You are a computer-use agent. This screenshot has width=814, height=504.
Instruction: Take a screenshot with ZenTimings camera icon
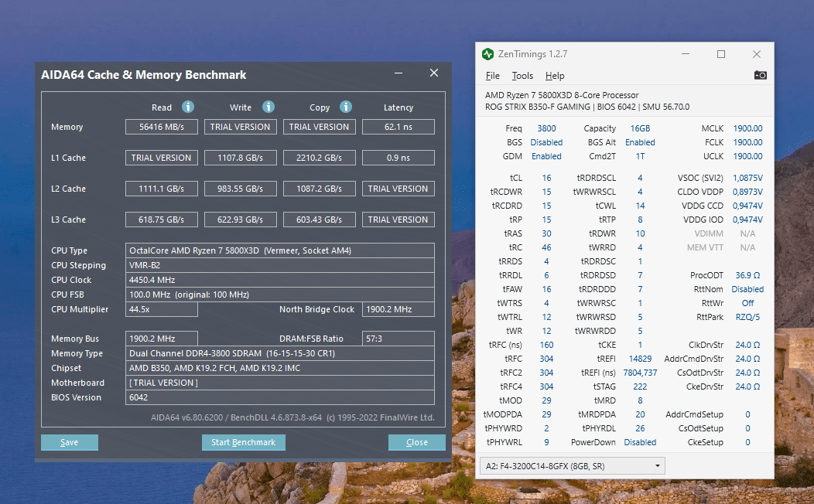click(760, 75)
